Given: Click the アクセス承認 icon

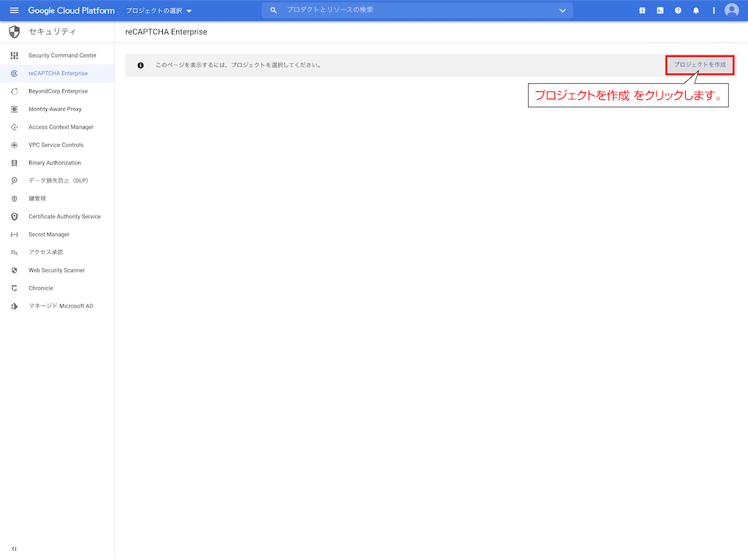Looking at the screenshot, I should click(15, 253).
